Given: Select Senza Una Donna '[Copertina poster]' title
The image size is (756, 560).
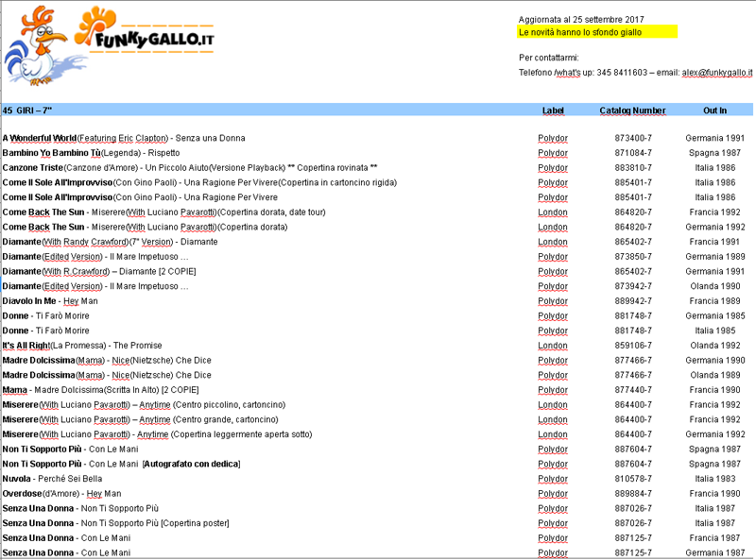Looking at the screenshot, I should tap(115, 523).
